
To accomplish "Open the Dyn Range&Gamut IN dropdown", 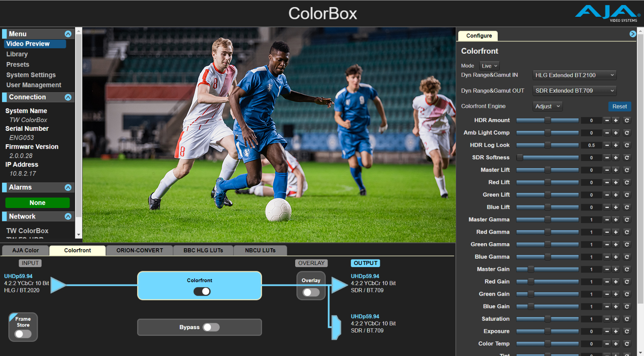I will (574, 75).
